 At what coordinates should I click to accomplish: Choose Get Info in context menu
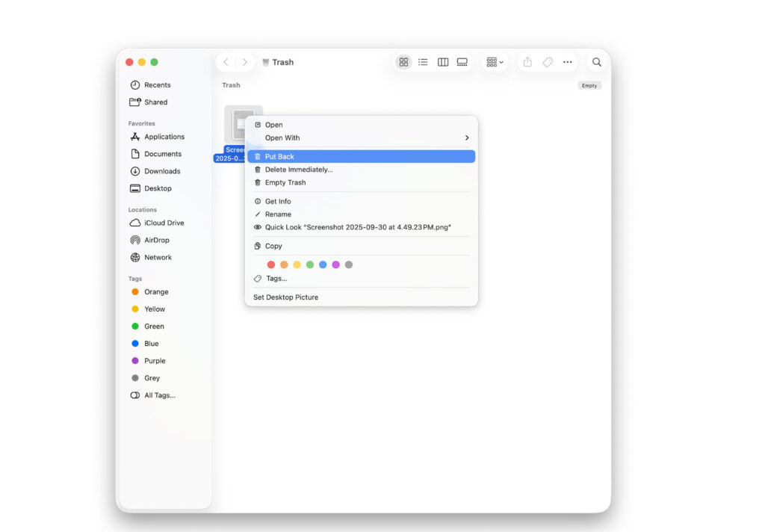[x=278, y=201]
